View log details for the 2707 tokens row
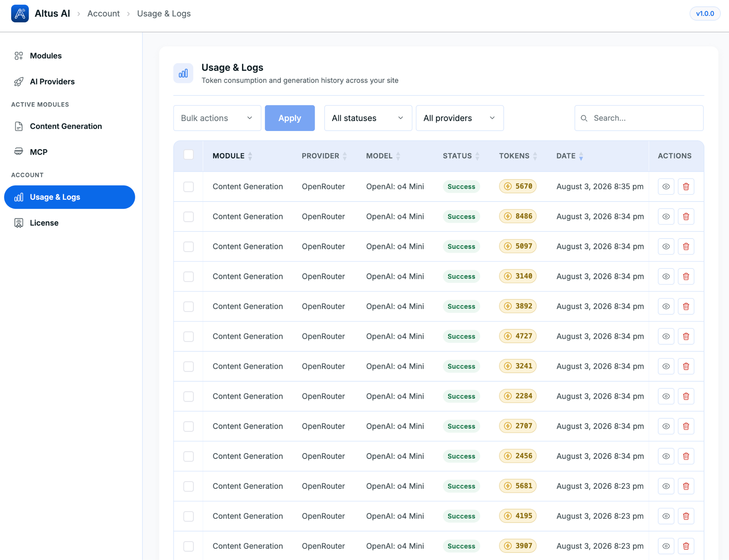 coord(666,426)
